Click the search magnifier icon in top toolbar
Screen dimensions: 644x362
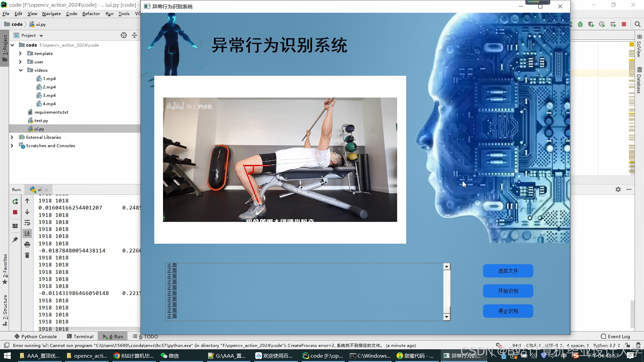[x=638, y=24]
